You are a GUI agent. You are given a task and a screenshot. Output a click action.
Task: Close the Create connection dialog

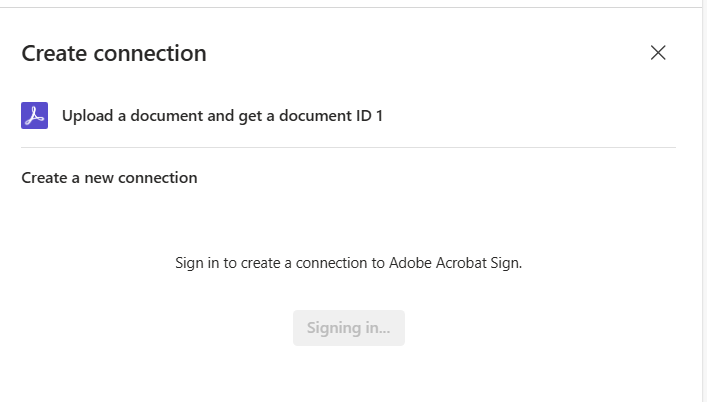658,53
